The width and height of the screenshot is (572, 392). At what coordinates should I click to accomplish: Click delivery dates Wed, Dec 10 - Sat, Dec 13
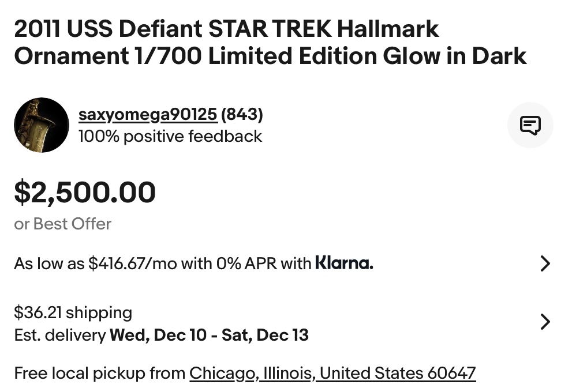point(209,335)
